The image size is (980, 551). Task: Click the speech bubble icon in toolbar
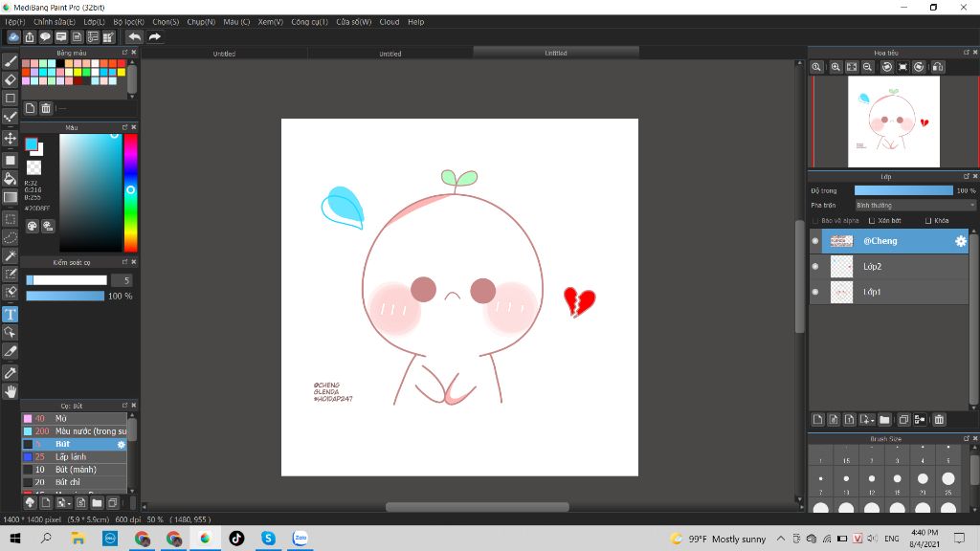[x=45, y=37]
